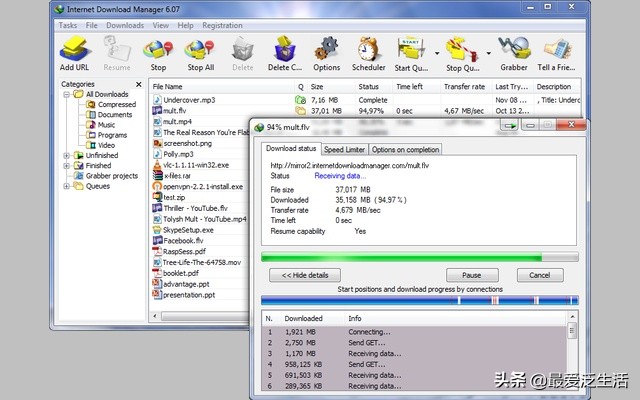Expand the Finished tree node
640x400 pixels.
pyautogui.click(x=67, y=166)
